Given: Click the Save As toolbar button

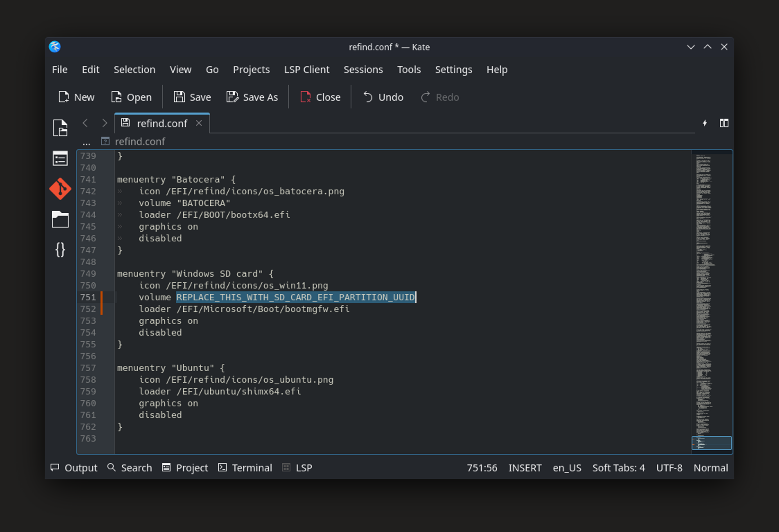Looking at the screenshot, I should pyautogui.click(x=252, y=97).
